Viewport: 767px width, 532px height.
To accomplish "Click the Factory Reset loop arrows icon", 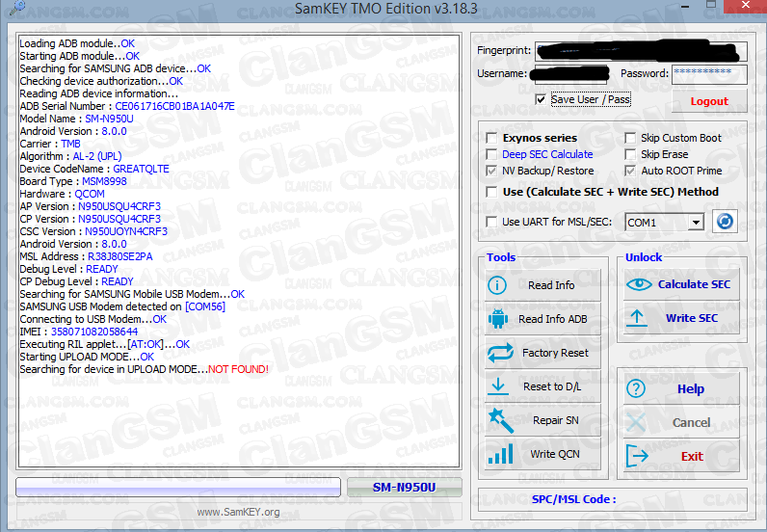I will [x=500, y=353].
